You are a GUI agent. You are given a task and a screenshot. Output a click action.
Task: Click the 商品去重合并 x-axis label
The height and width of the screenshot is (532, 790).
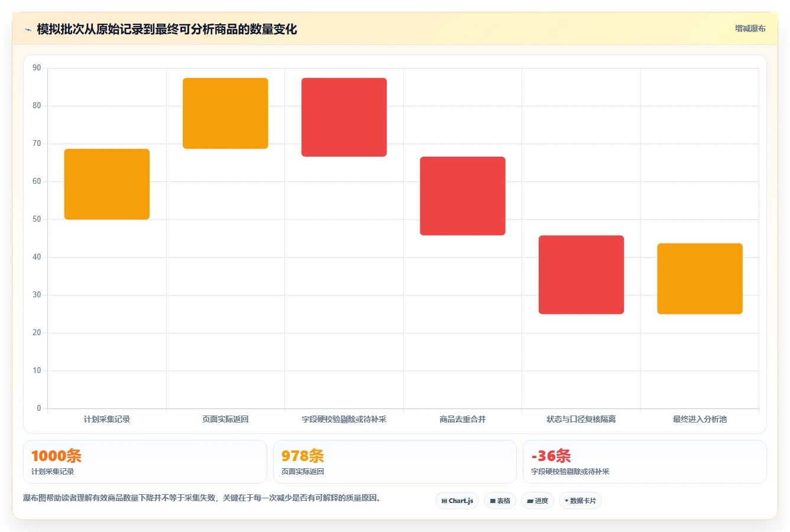(x=462, y=419)
